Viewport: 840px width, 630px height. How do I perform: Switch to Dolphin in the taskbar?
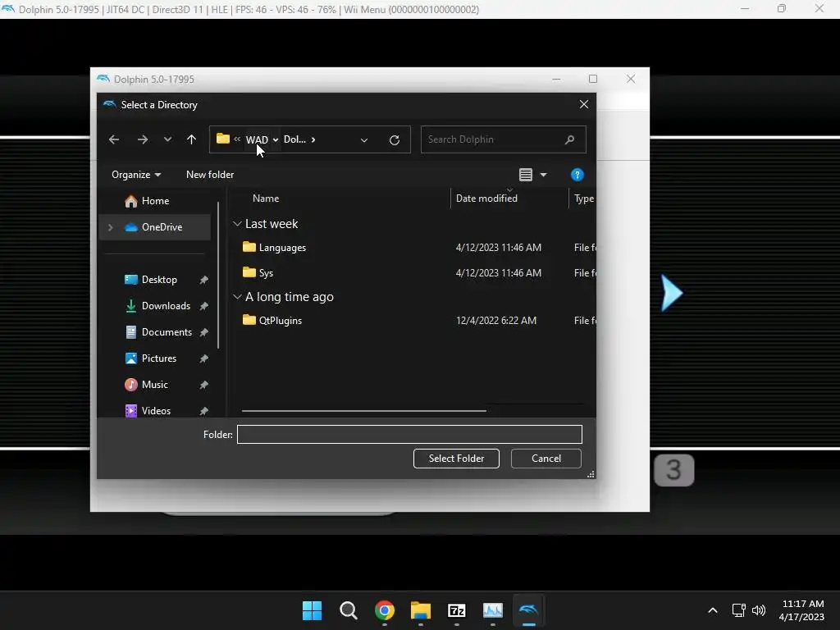[x=529, y=610]
